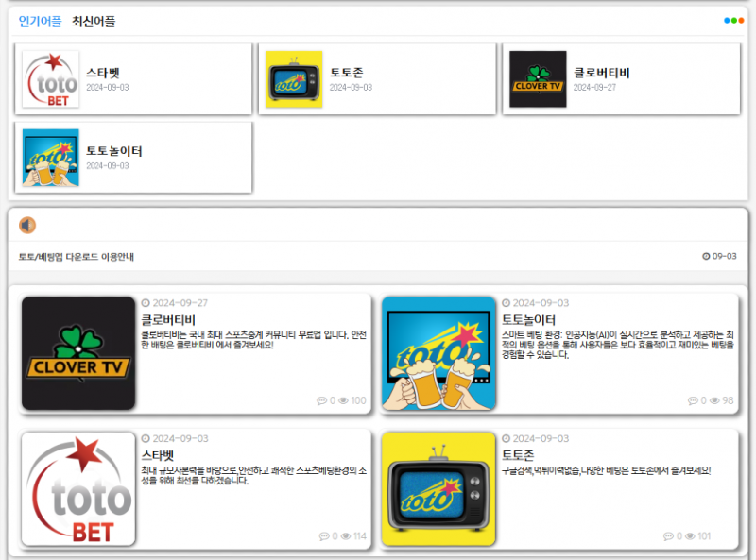Open the large CLOVER TV thumbnail
Image resolution: width=756 pixels, height=560 pixels.
(78, 353)
